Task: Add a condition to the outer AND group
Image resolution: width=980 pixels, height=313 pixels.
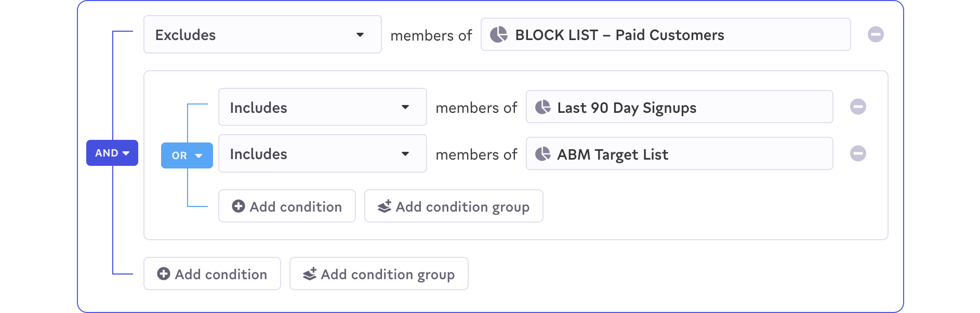Action: pyautogui.click(x=212, y=274)
